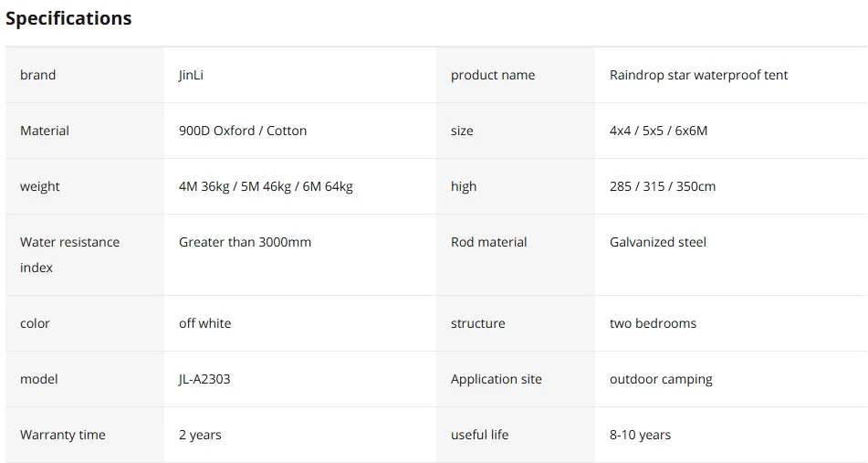Click the 'two bedrooms' structure value
The height and width of the screenshot is (463, 868).
[653, 323]
